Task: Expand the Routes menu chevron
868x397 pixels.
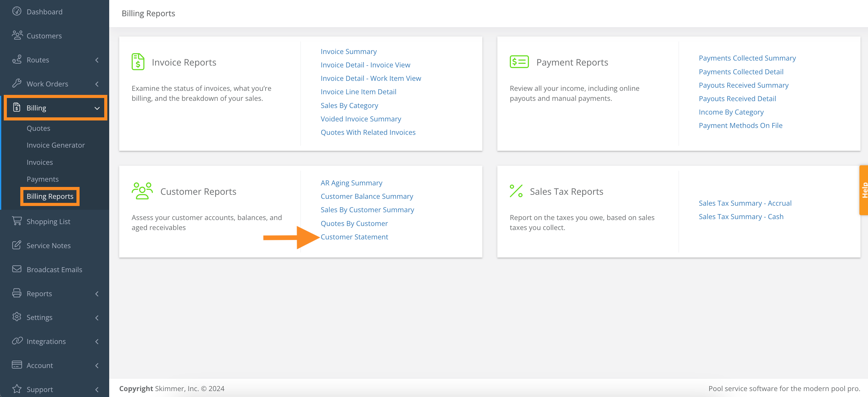Action: 97,60
